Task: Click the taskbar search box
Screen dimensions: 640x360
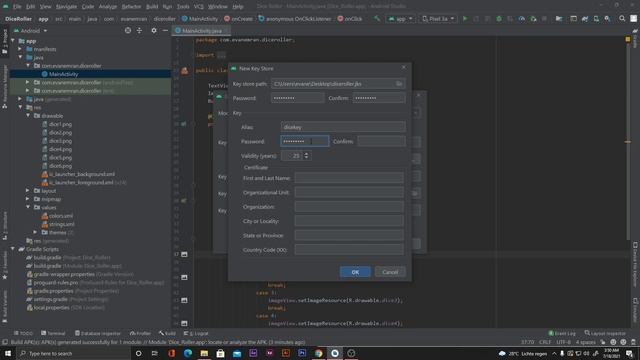Action: point(73,353)
